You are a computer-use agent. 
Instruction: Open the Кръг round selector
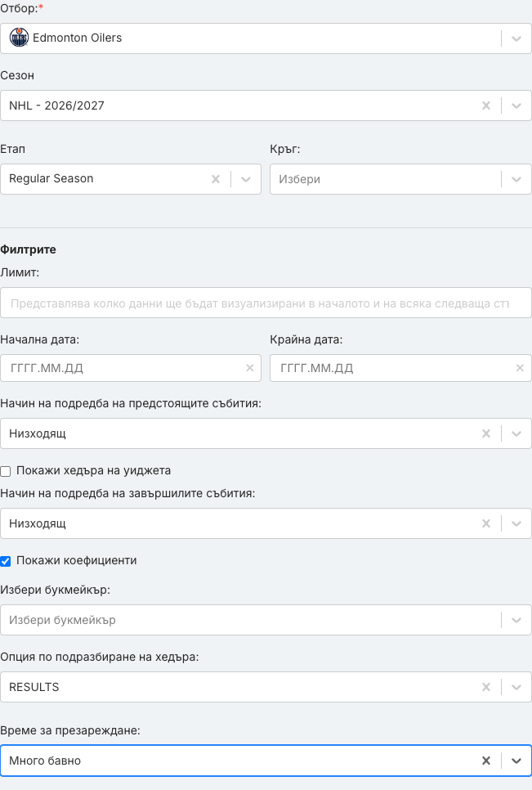[400, 179]
